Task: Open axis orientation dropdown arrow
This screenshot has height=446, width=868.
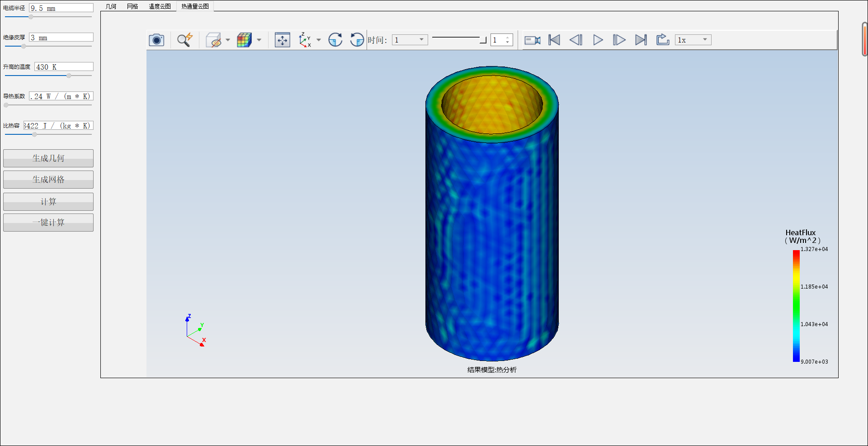Action: (319, 40)
